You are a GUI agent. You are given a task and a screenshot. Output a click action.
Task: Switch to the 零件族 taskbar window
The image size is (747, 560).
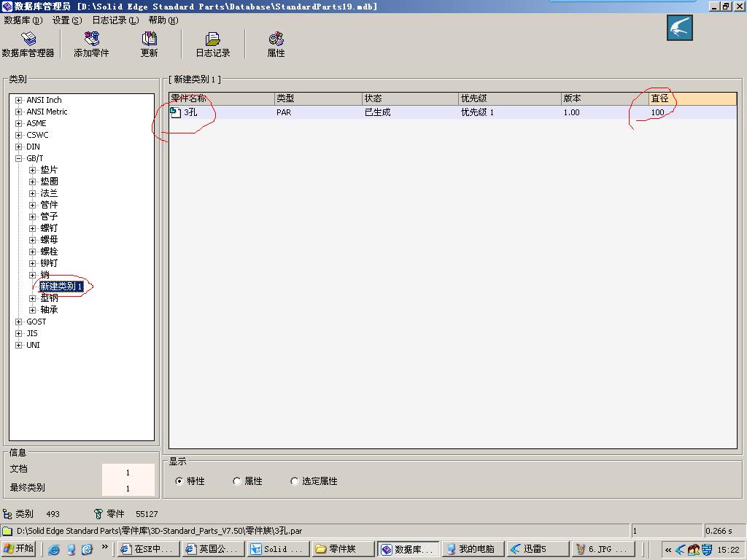click(x=343, y=549)
